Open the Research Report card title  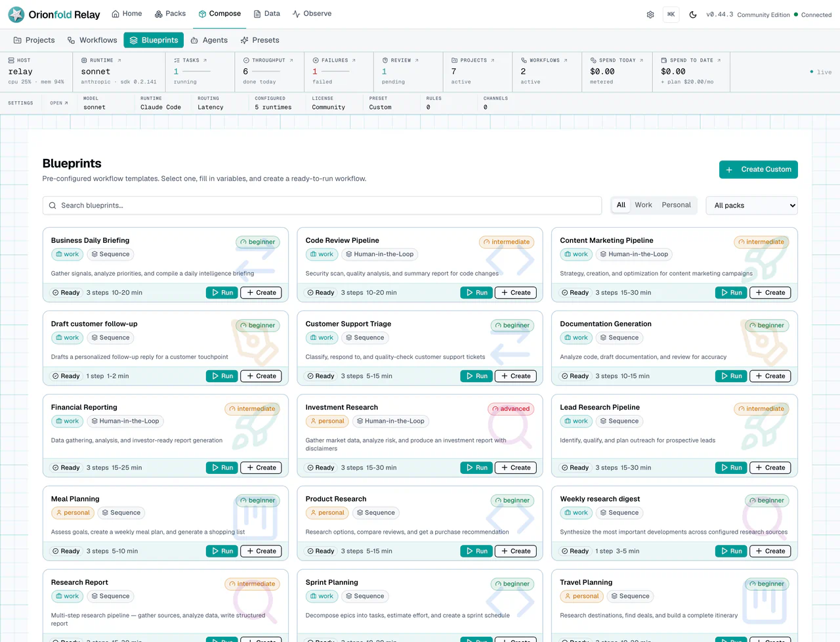tap(79, 582)
